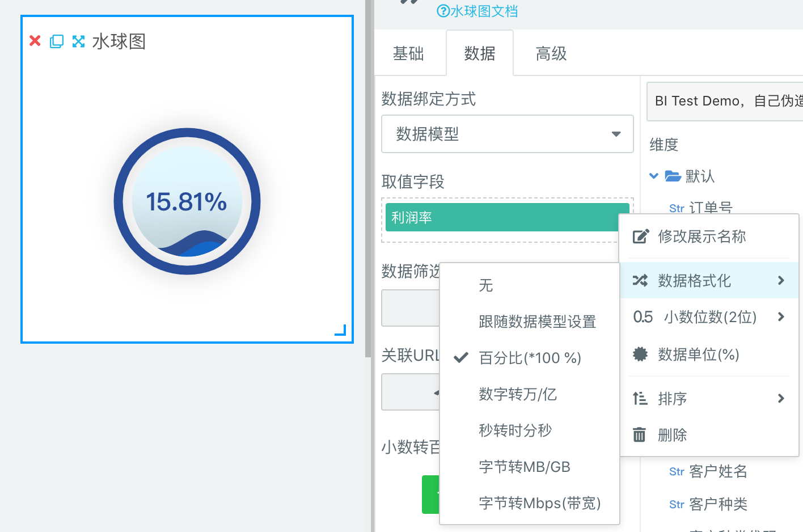Viewport: 803px width, 532px height.
Task: Select the 客户姓名 dimension field
Action: (x=718, y=471)
